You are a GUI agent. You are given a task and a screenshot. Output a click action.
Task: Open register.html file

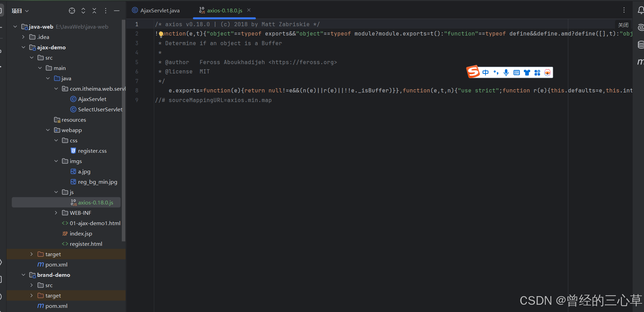82,244
